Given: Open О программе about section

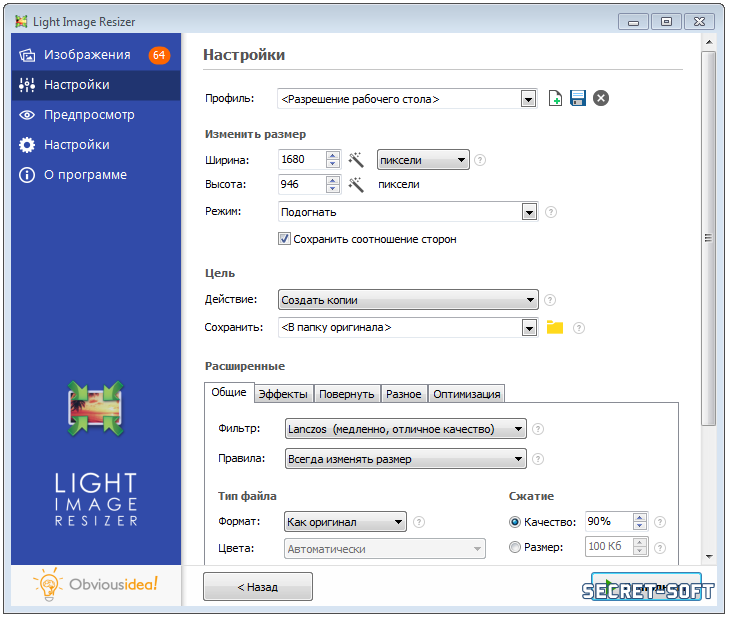Looking at the screenshot, I should tap(96, 175).
